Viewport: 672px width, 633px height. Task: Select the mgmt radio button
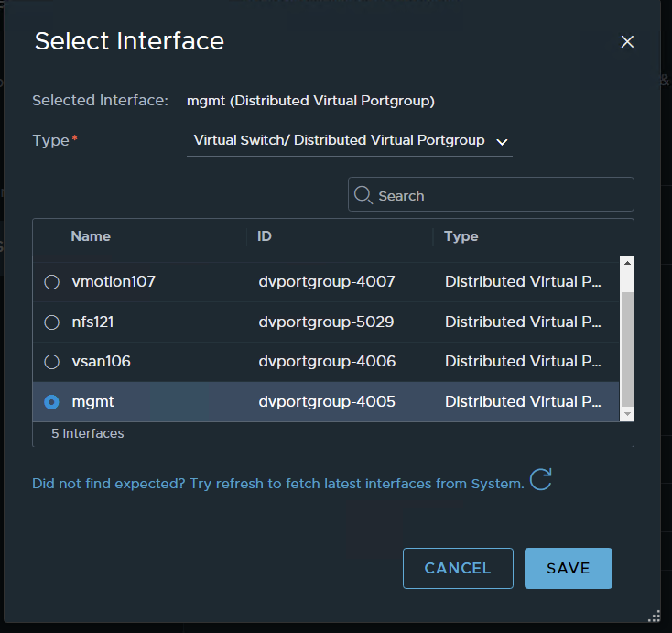[52, 402]
